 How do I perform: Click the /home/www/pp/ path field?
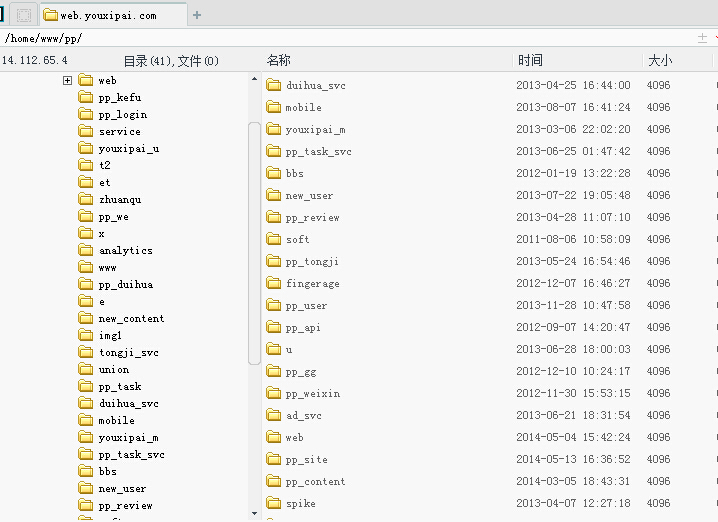(x=348, y=38)
